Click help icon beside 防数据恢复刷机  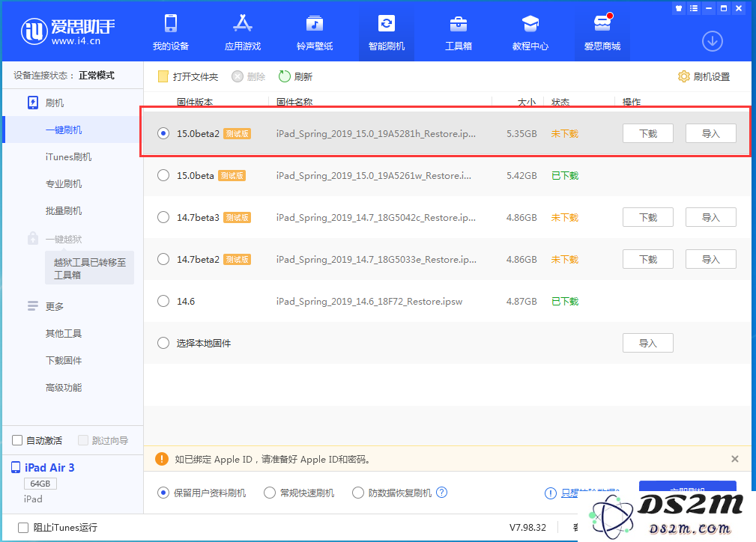click(441, 493)
